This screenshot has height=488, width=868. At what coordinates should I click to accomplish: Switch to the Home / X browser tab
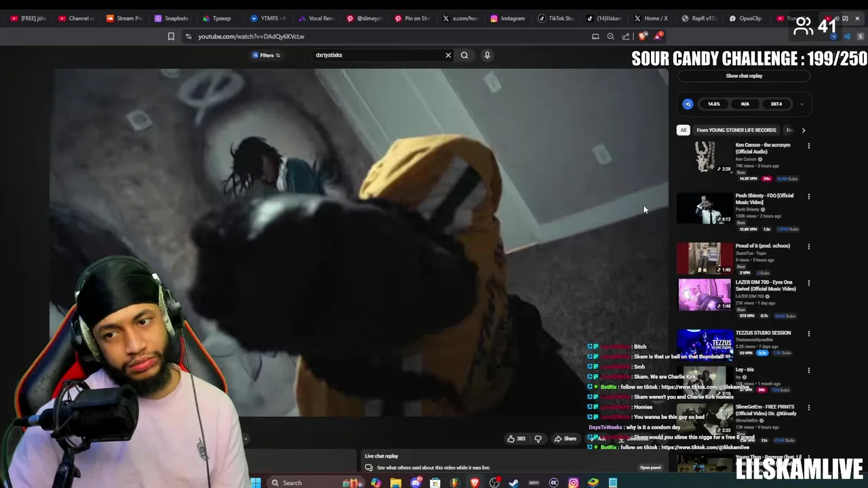(652, 18)
